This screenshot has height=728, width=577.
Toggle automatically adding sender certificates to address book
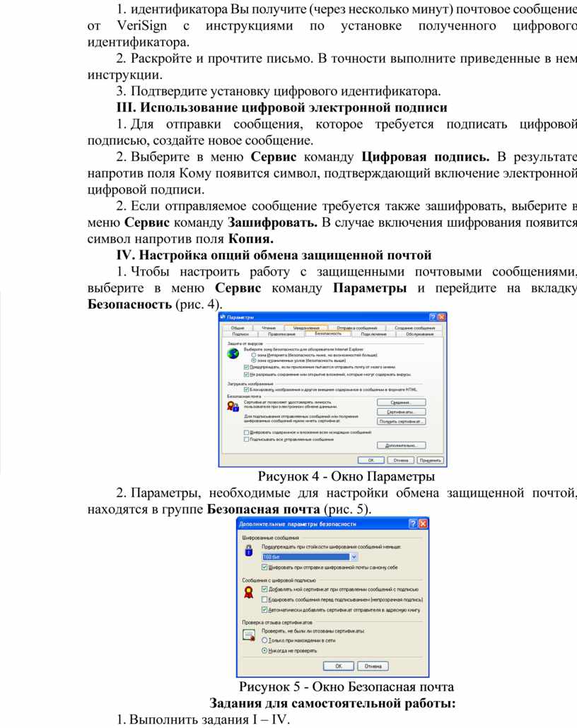pos(264,609)
